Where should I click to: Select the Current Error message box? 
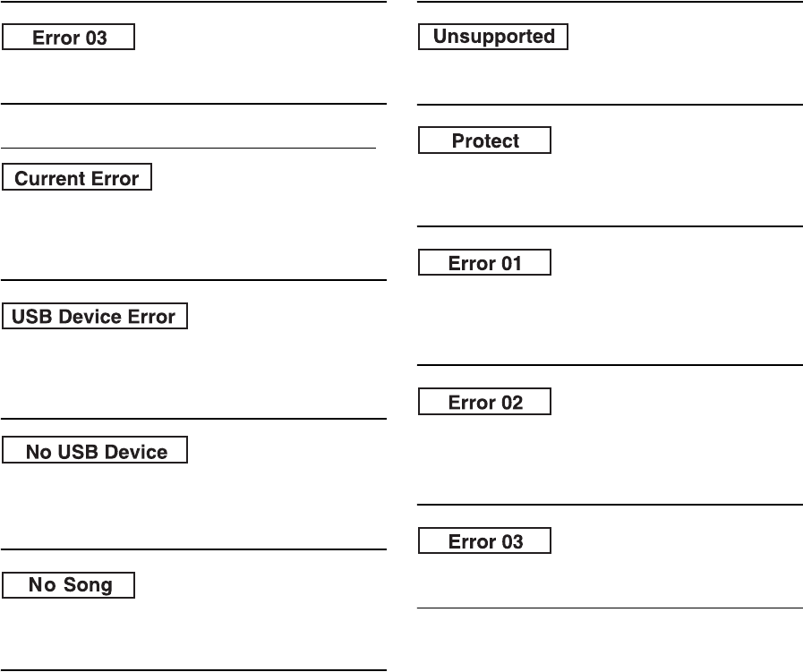click(x=77, y=178)
